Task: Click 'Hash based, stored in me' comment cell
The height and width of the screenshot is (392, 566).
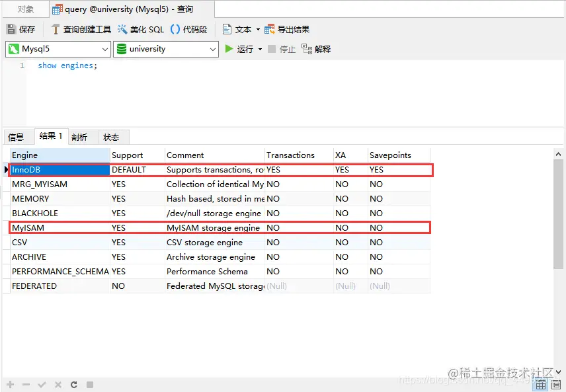Action: point(215,199)
